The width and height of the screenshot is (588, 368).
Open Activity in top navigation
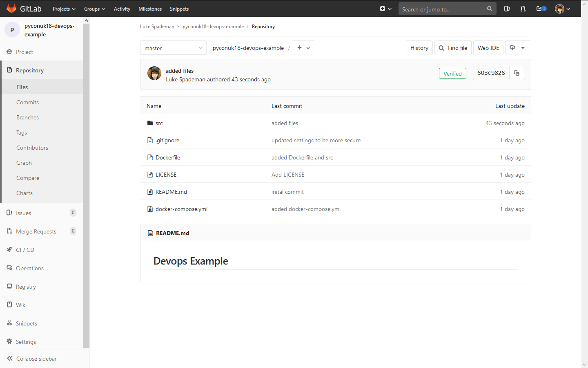click(122, 9)
